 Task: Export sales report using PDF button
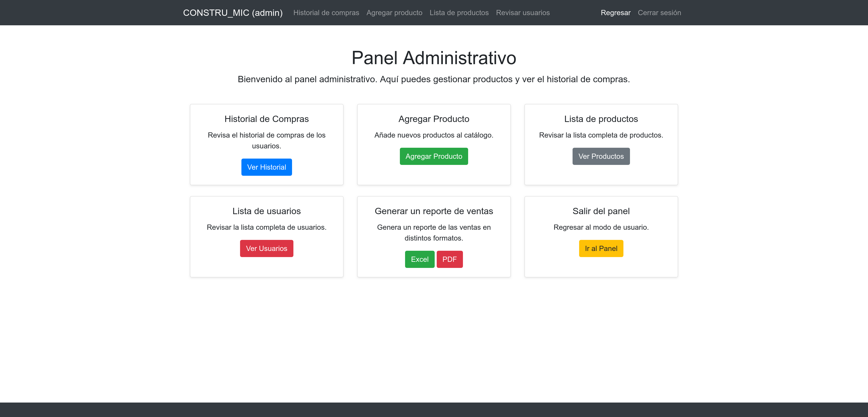coord(449,259)
